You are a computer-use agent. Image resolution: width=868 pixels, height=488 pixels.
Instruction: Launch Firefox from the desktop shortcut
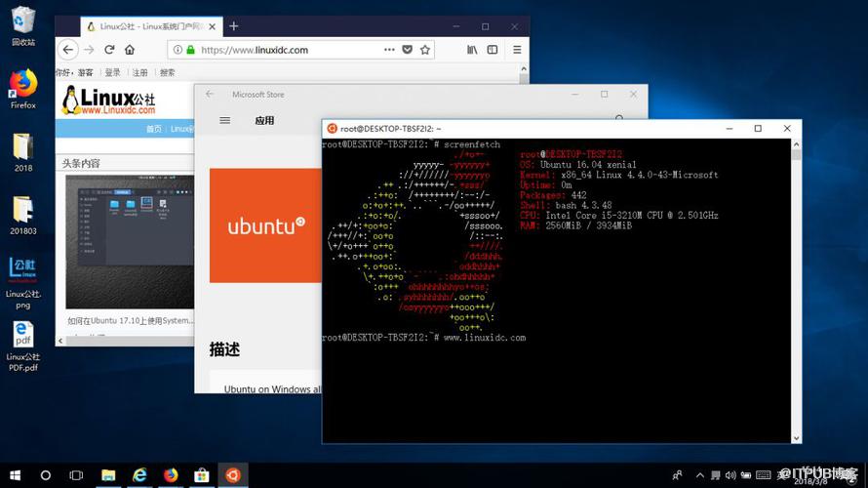tap(22, 89)
